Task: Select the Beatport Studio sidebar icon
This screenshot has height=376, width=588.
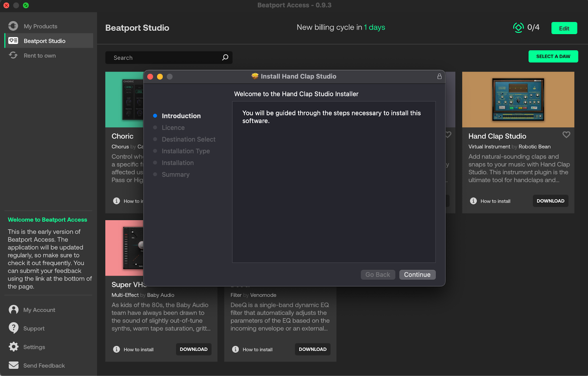Action: pyautogui.click(x=13, y=40)
